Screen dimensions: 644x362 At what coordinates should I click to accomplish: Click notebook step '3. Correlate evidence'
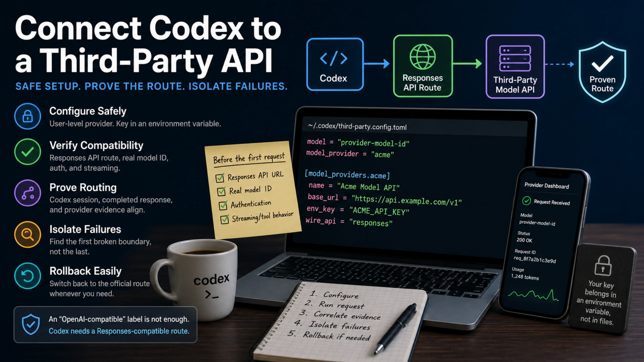coord(340,315)
